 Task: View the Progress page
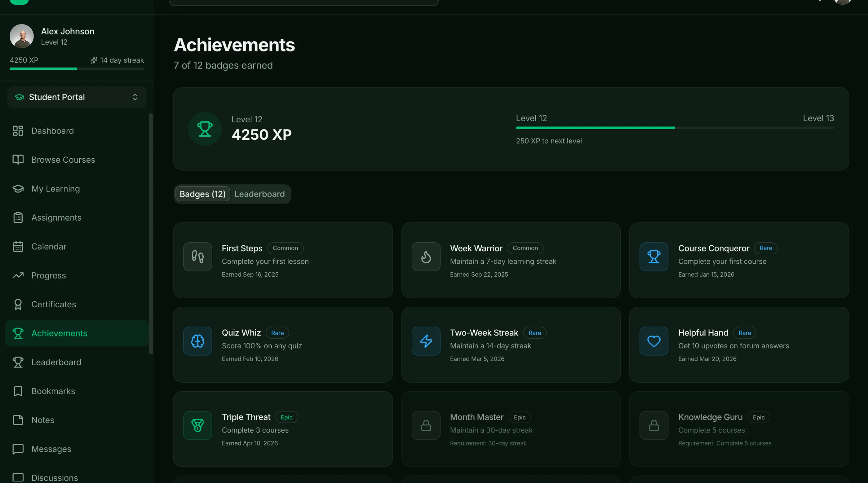point(77,275)
